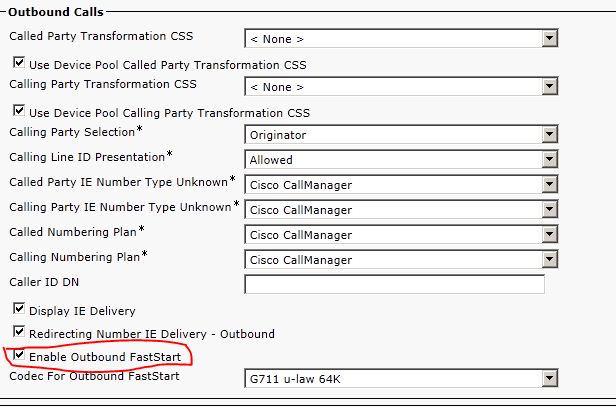The width and height of the screenshot is (616, 407).
Task: Open the Called Party Transformation CSS dropdown
Action: pyautogui.click(x=400, y=38)
